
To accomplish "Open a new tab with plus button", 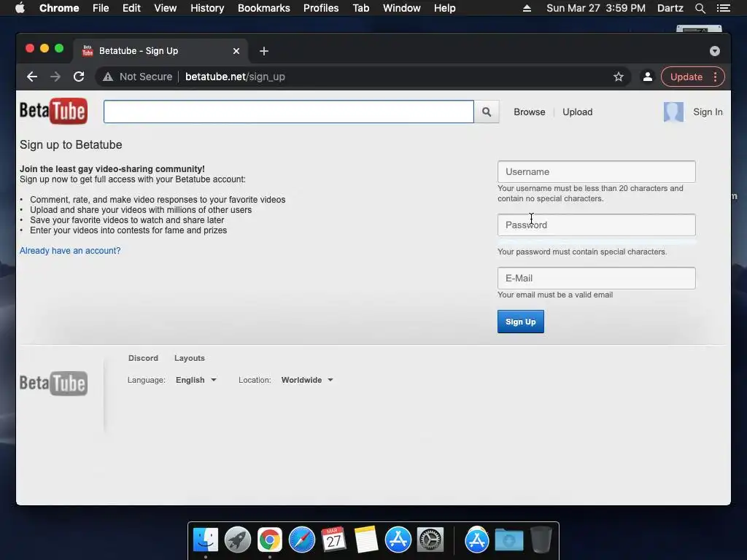I will 264,51.
